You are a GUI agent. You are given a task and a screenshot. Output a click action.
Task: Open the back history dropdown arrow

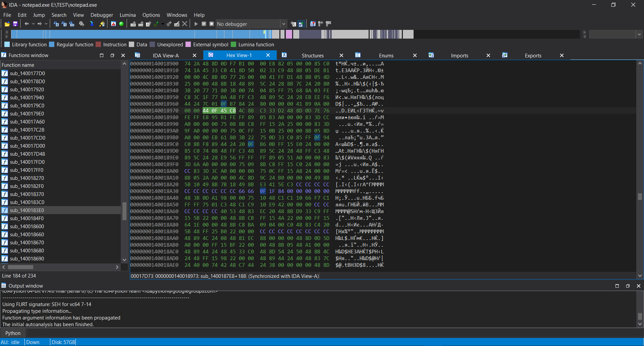click(x=33, y=24)
